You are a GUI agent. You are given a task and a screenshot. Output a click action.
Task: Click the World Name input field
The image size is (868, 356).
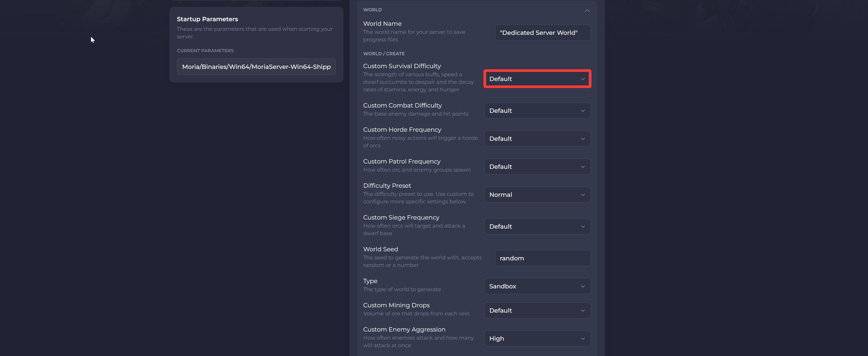pos(542,33)
